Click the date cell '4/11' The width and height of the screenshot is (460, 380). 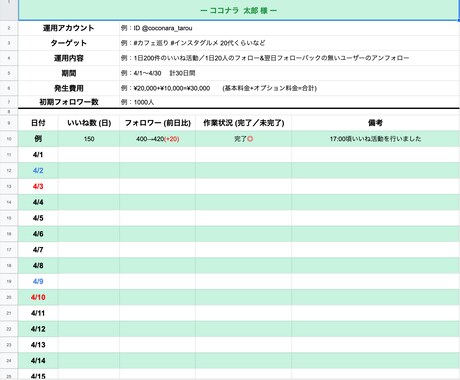tap(38, 313)
